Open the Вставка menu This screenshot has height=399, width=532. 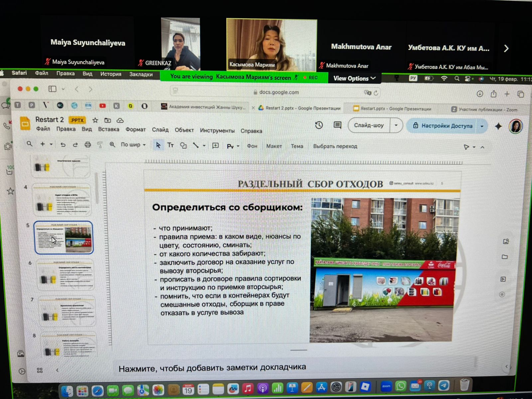point(108,129)
